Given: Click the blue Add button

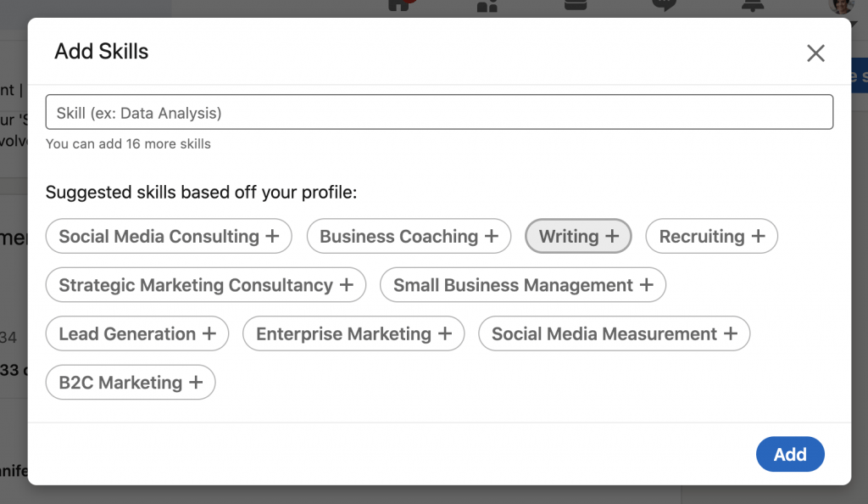Looking at the screenshot, I should (x=790, y=454).
